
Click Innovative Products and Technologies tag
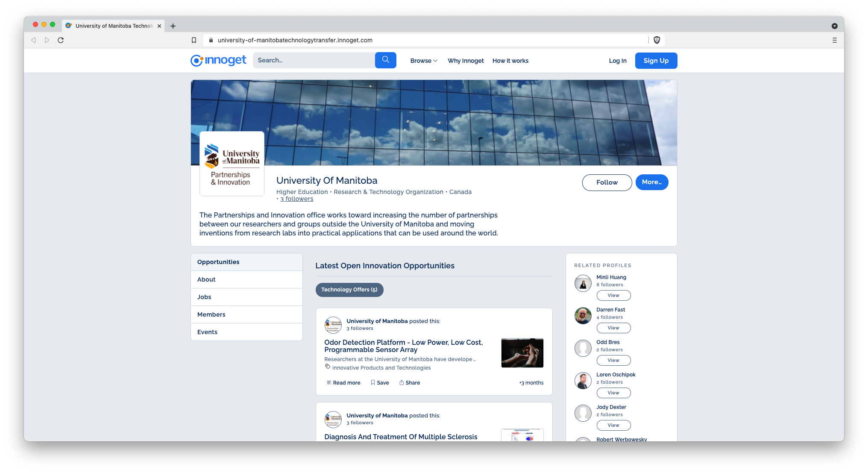pyautogui.click(x=381, y=368)
